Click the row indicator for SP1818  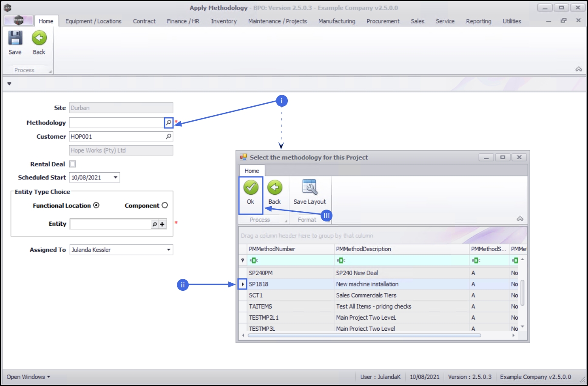click(x=242, y=284)
